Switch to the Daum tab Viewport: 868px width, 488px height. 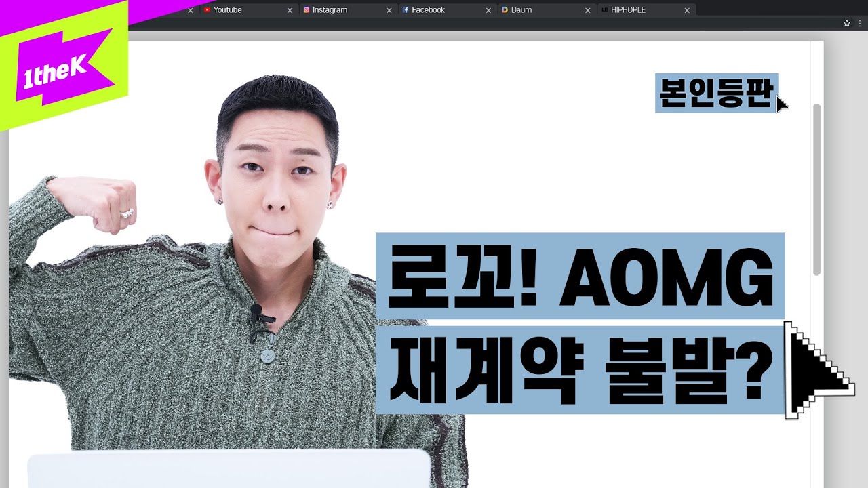pos(545,10)
